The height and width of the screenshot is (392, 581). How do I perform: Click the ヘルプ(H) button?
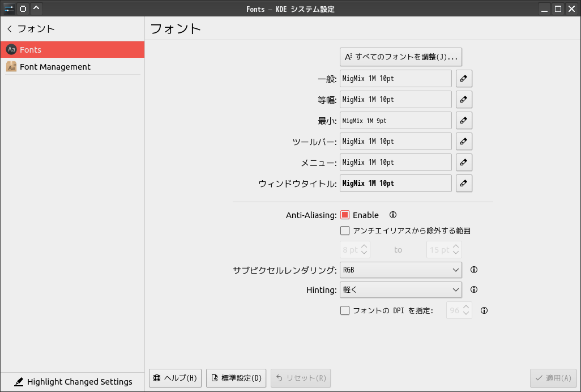pos(176,378)
